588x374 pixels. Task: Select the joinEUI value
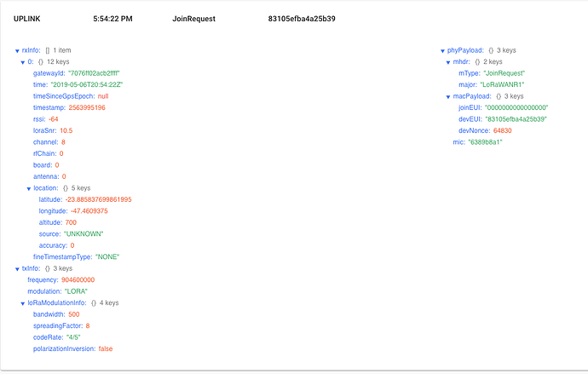click(516, 107)
